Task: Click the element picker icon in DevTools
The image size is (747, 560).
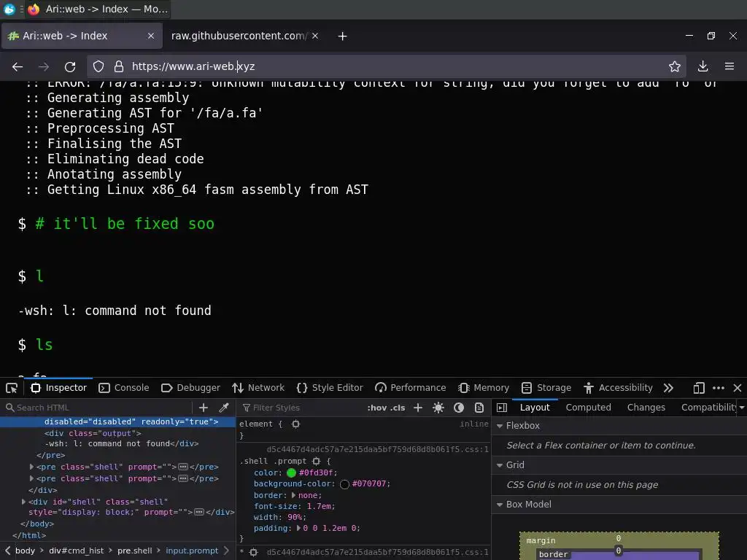Action: 12,388
